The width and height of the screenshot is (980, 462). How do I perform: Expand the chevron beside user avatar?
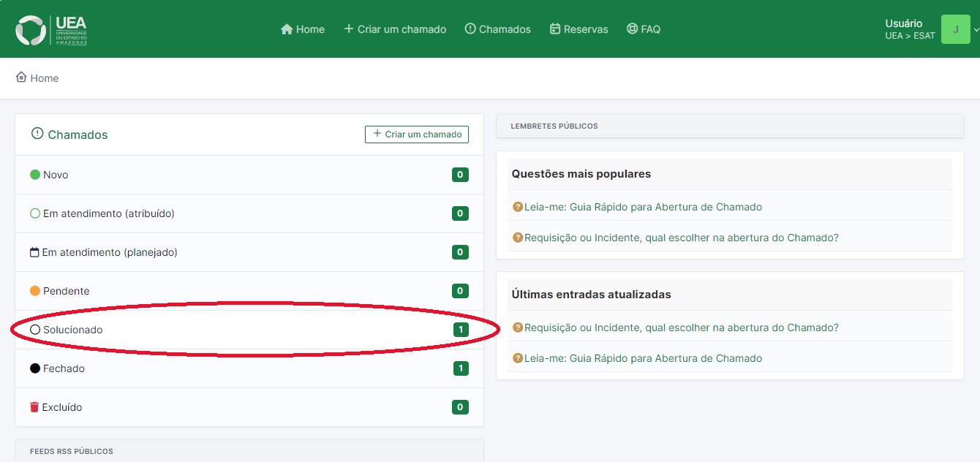976,30
